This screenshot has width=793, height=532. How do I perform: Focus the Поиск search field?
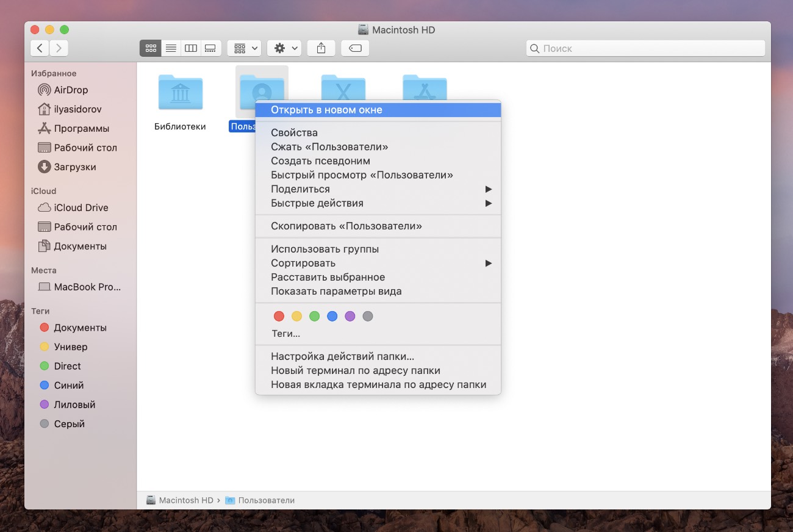tap(645, 48)
